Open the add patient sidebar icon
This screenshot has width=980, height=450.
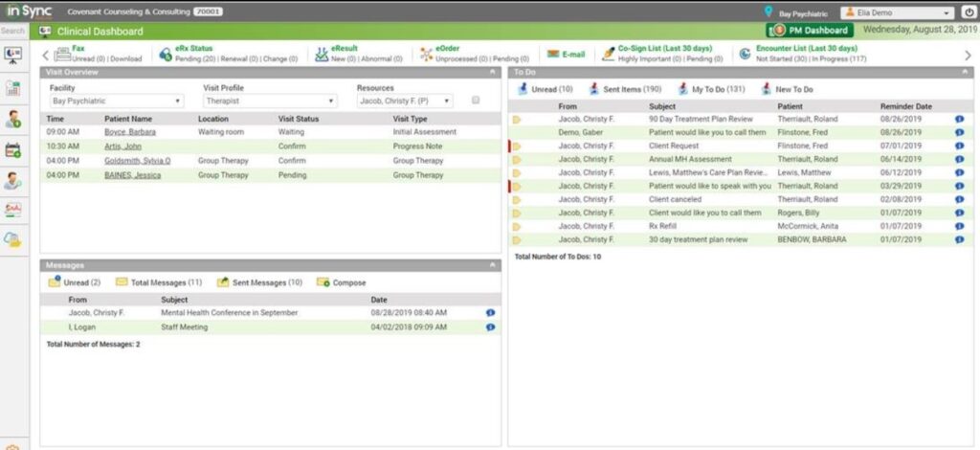pyautogui.click(x=13, y=118)
